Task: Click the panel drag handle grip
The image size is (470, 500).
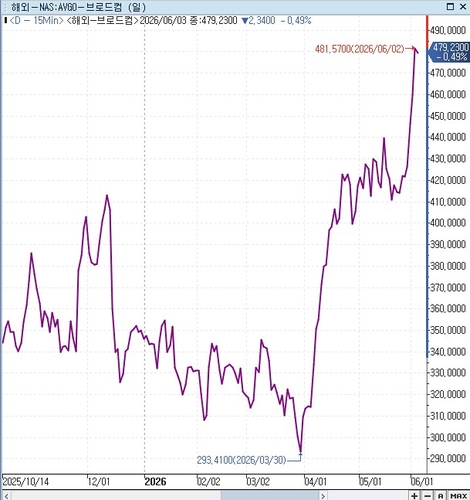Action: point(5,7)
